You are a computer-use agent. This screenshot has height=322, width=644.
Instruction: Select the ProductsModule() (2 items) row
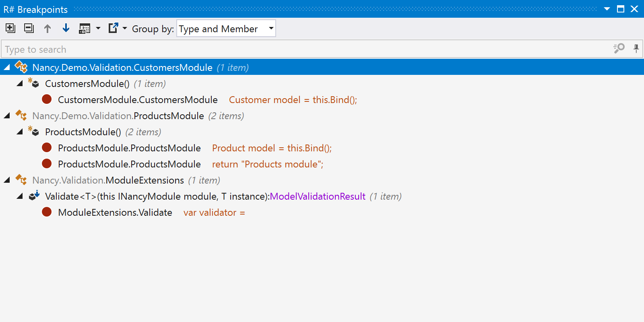point(322,132)
